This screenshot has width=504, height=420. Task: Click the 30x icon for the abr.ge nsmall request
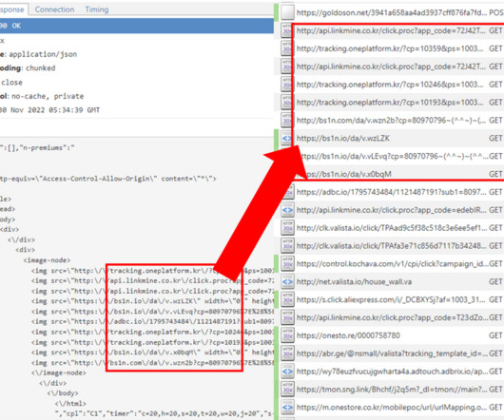pyautogui.click(x=287, y=353)
